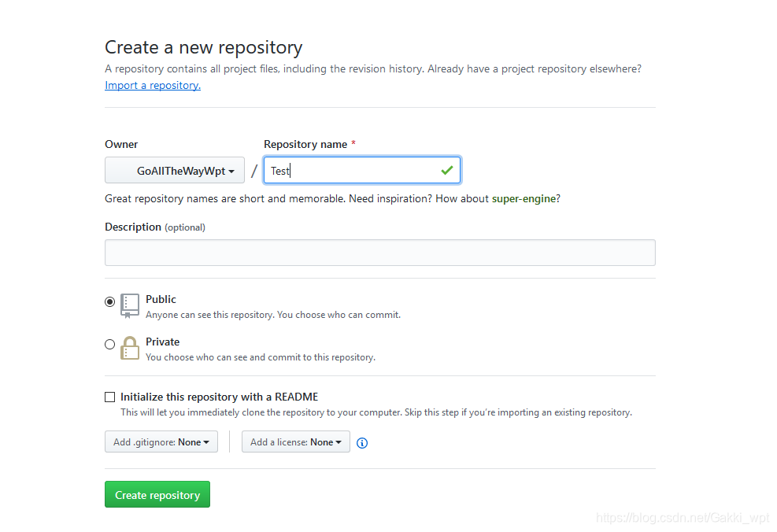Click the Public repository book icon
777x532 pixels.
[130, 305]
